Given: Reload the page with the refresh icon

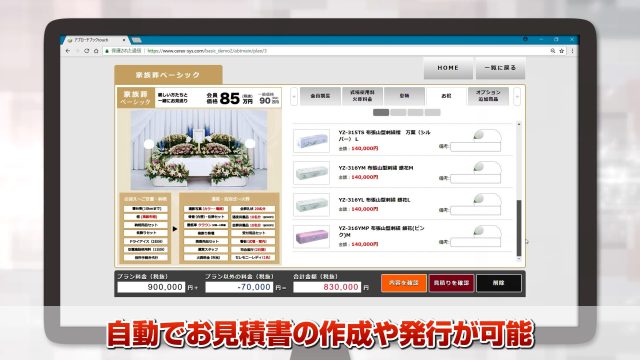Looking at the screenshot, I should [x=87, y=51].
